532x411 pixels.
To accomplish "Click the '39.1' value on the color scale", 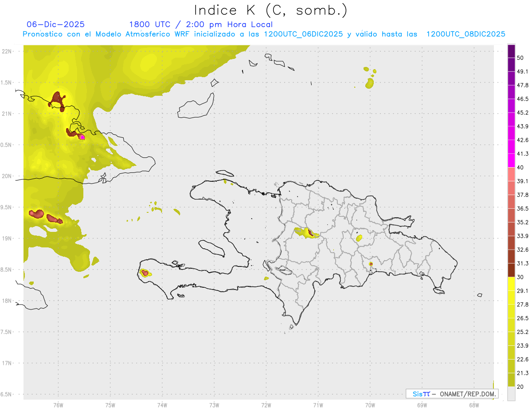I will point(523,181).
